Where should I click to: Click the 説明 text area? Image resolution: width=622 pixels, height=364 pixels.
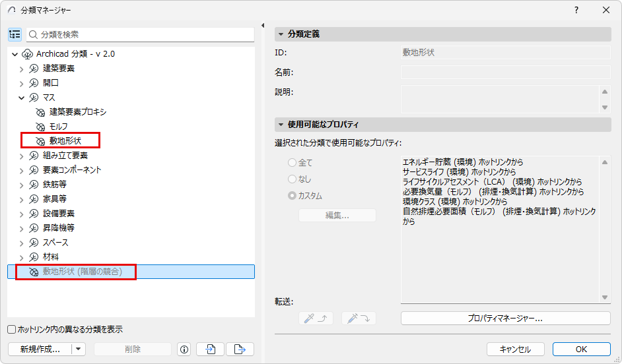coord(500,99)
